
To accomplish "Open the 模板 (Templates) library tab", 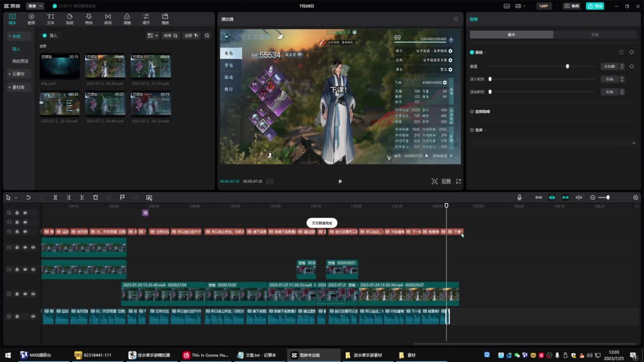I will tap(165, 19).
